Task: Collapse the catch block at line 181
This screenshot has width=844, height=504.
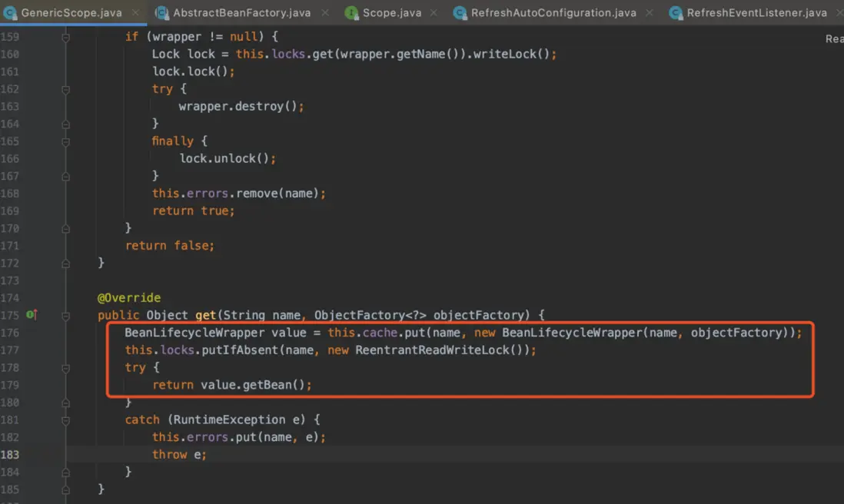Action: [65, 420]
